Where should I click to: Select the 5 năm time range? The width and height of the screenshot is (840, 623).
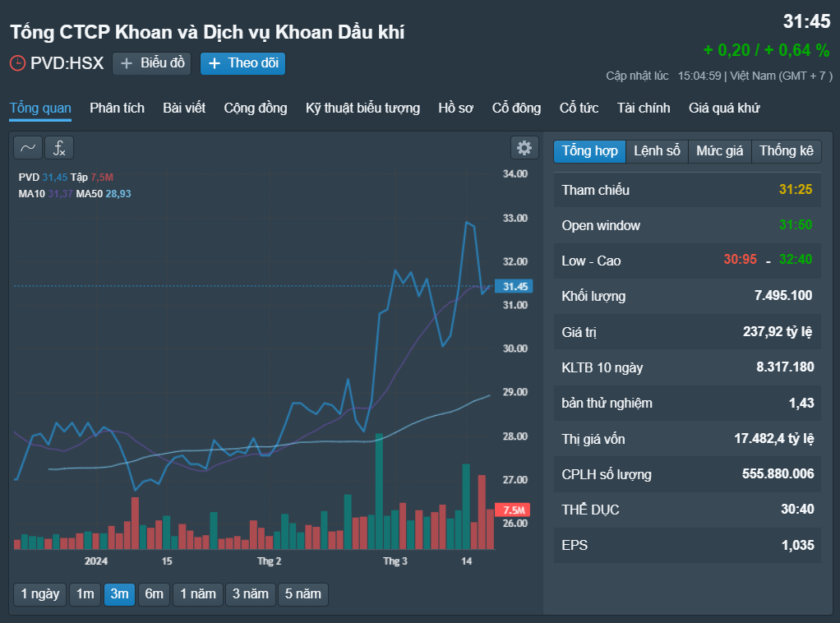[x=303, y=594]
